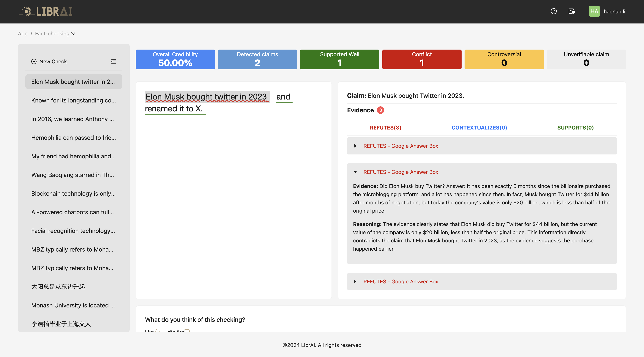Click the red evidence count badge
Screen dimensions: 644x357
[380, 110]
